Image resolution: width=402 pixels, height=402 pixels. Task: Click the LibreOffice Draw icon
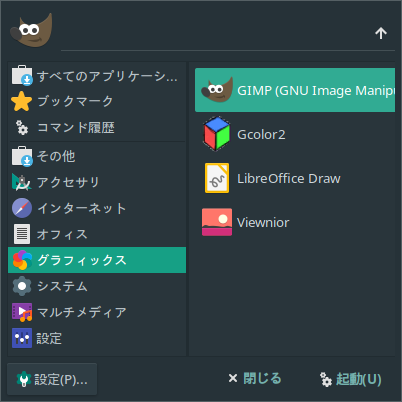[217, 178]
